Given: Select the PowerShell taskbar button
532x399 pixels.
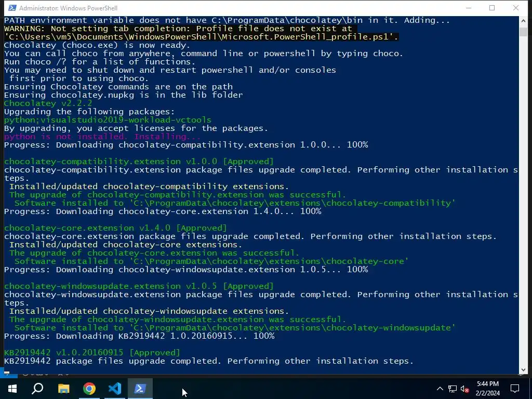Looking at the screenshot, I should pyautogui.click(x=140, y=389).
